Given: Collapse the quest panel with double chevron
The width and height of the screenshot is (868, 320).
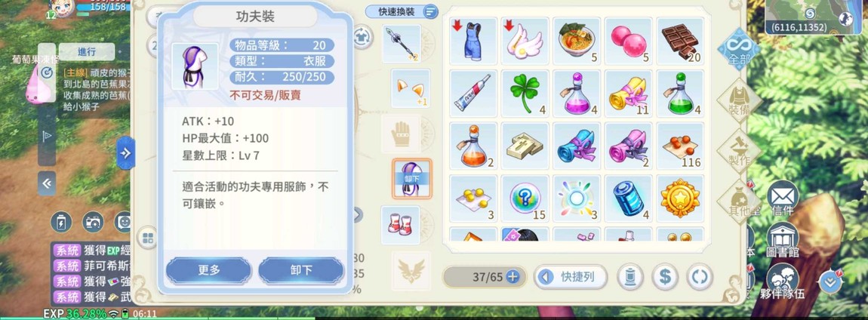Looking at the screenshot, I should click(x=47, y=183).
